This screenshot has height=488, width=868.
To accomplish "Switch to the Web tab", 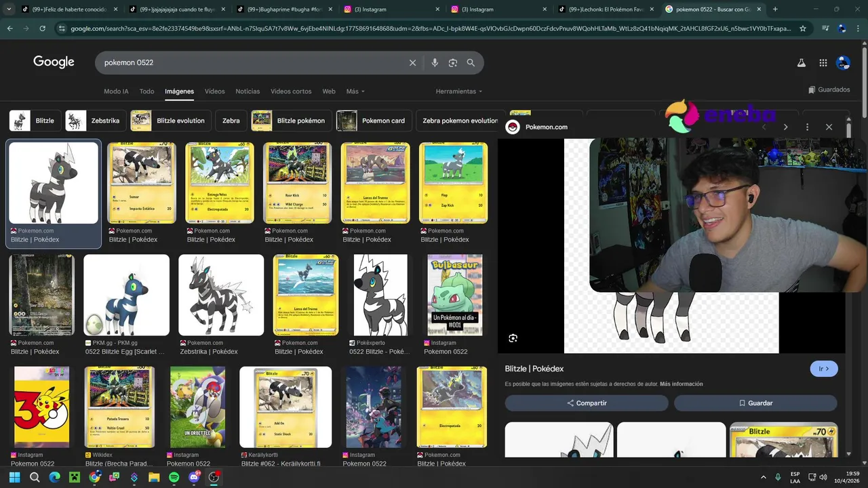I will (329, 91).
